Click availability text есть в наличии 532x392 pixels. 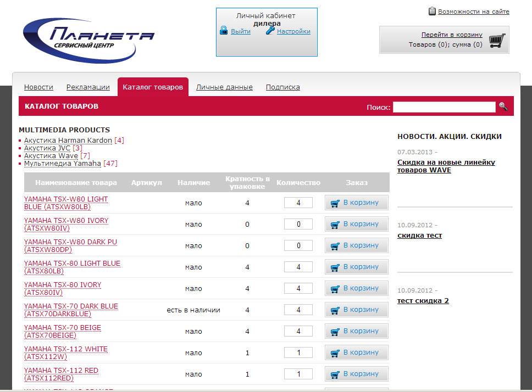click(x=193, y=310)
